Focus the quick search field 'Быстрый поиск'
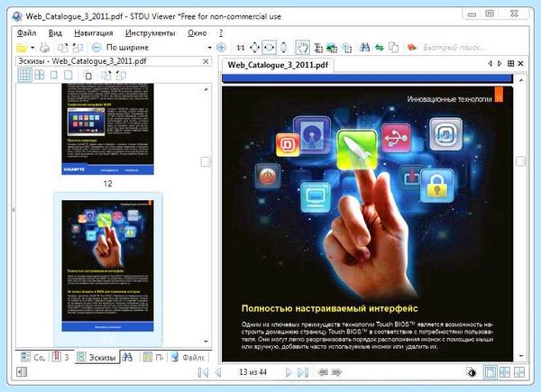The image size is (541, 392). [x=454, y=48]
